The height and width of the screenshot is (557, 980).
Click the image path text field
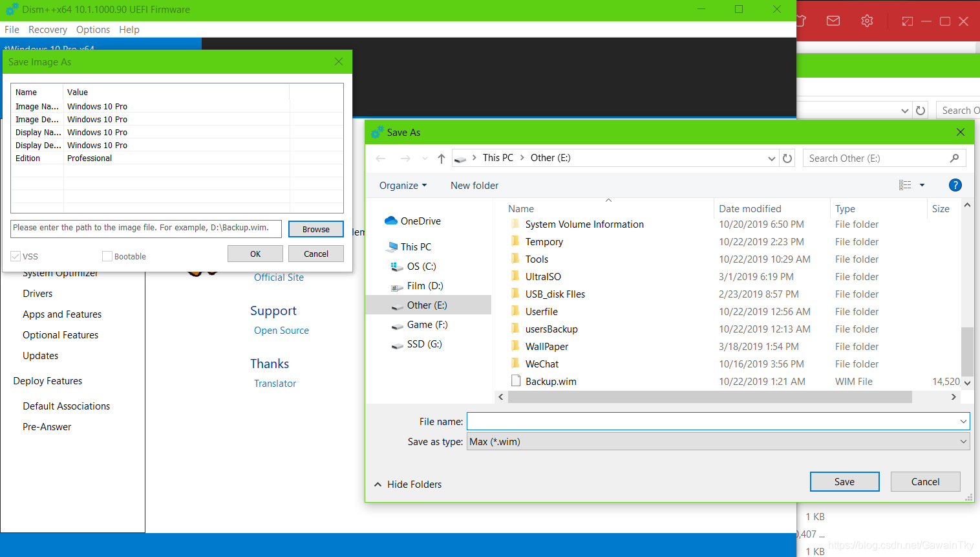[146, 228]
